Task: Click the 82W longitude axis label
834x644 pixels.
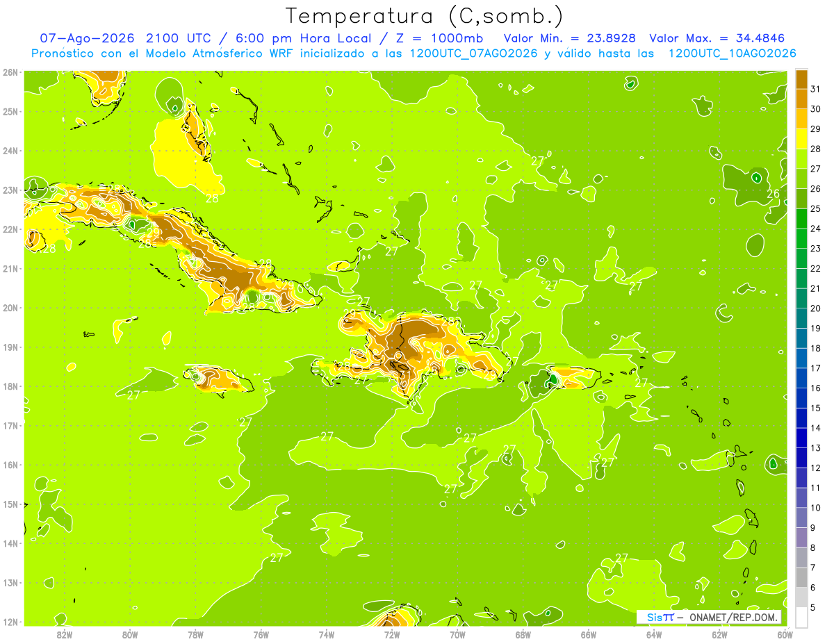Action: point(65,634)
